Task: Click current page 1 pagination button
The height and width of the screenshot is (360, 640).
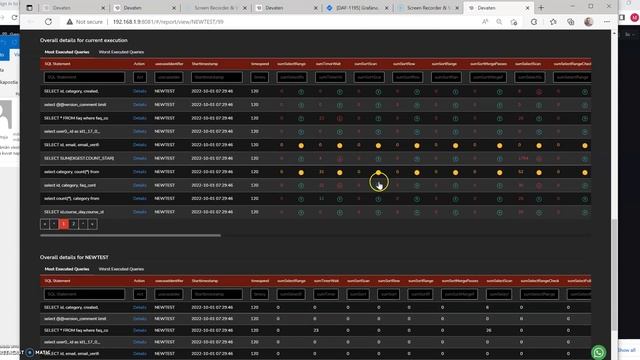Action: click(64, 224)
